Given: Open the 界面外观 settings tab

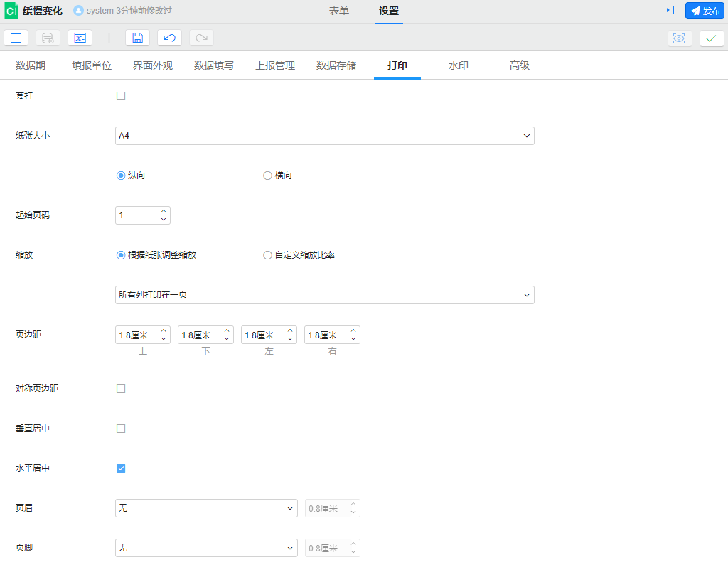Looking at the screenshot, I should pyautogui.click(x=153, y=65).
